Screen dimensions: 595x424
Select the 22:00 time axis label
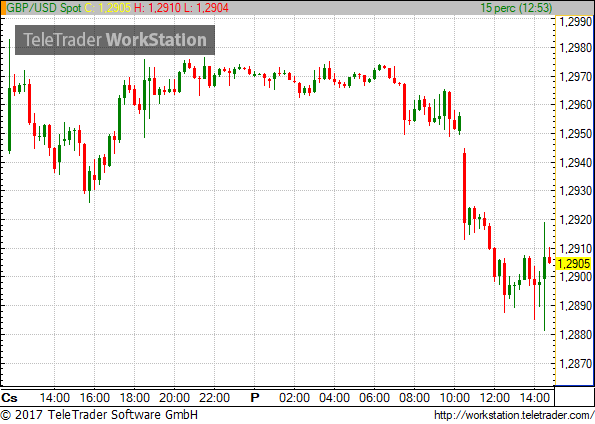coord(214,398)
